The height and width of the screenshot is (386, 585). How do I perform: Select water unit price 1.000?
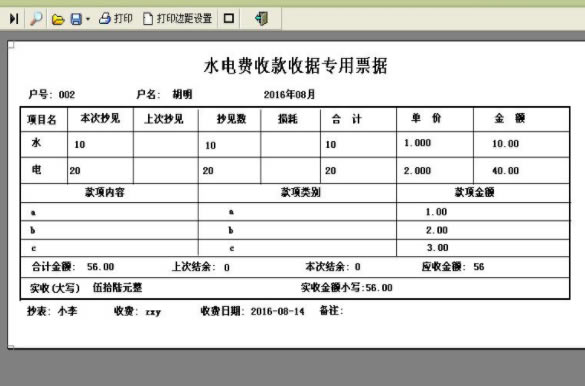[x=417, y=143]
